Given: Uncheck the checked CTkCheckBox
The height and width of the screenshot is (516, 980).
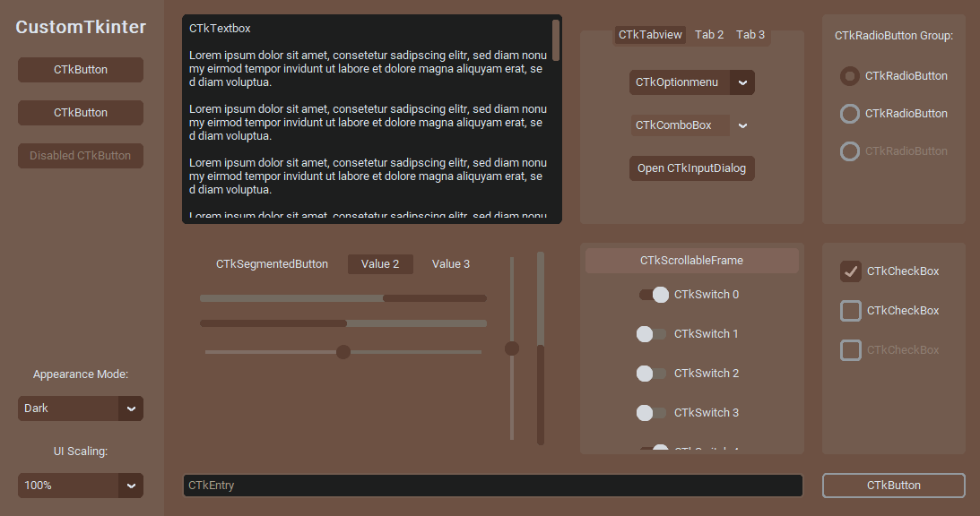Looking at the screenshot, I should coord(850,271).
